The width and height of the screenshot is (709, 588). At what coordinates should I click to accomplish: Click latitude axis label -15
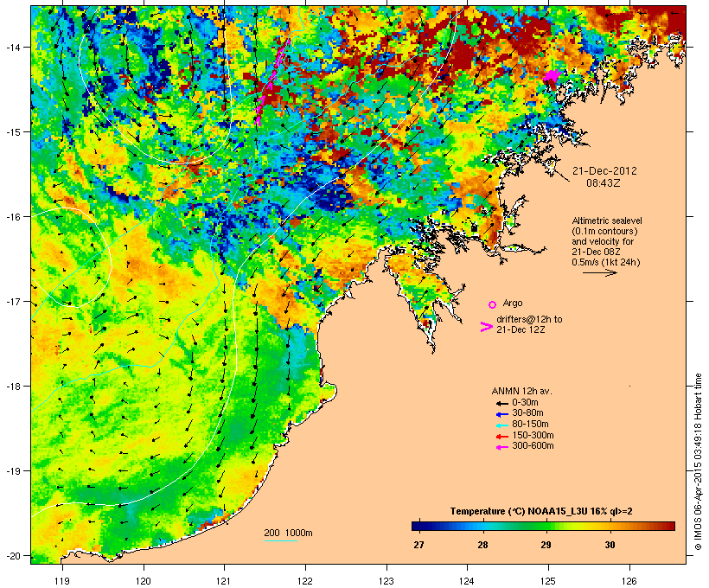coord(12,132)
